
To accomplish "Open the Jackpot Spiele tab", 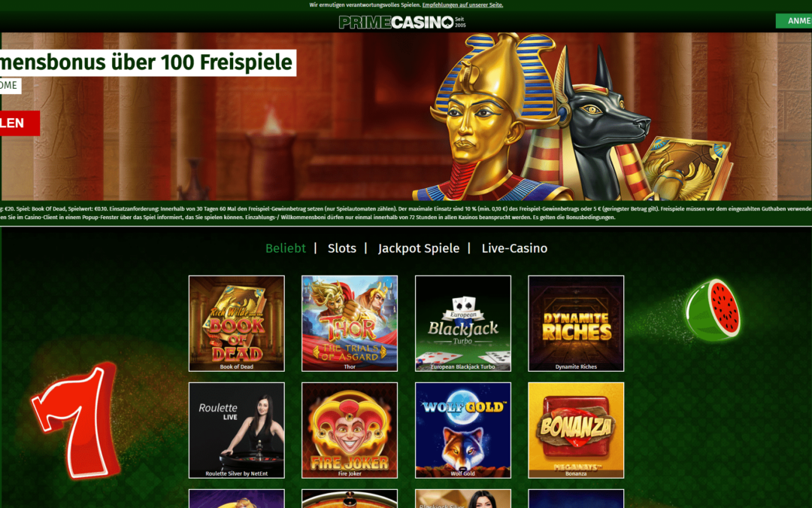I will [419, 248].
